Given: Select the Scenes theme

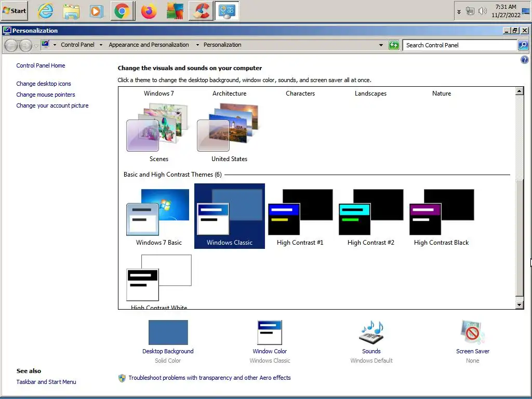Looking at the screenshot, I should [x=159, y=133].
